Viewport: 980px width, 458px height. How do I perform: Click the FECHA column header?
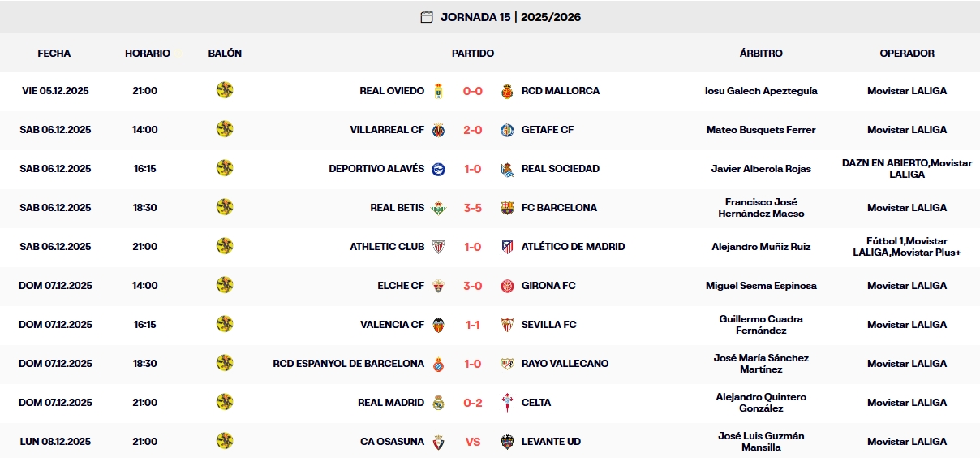click(x=54, y=54)
